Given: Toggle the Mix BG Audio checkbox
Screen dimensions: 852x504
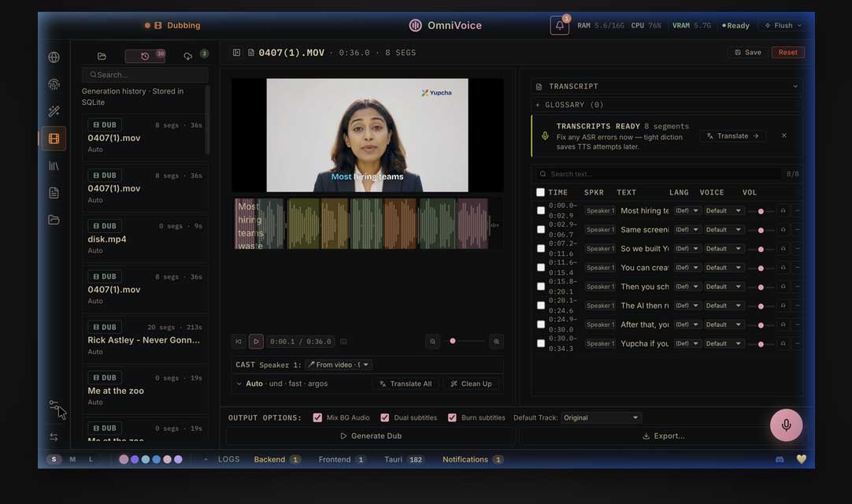Looking at the screenshot, I should click(317, 417).
